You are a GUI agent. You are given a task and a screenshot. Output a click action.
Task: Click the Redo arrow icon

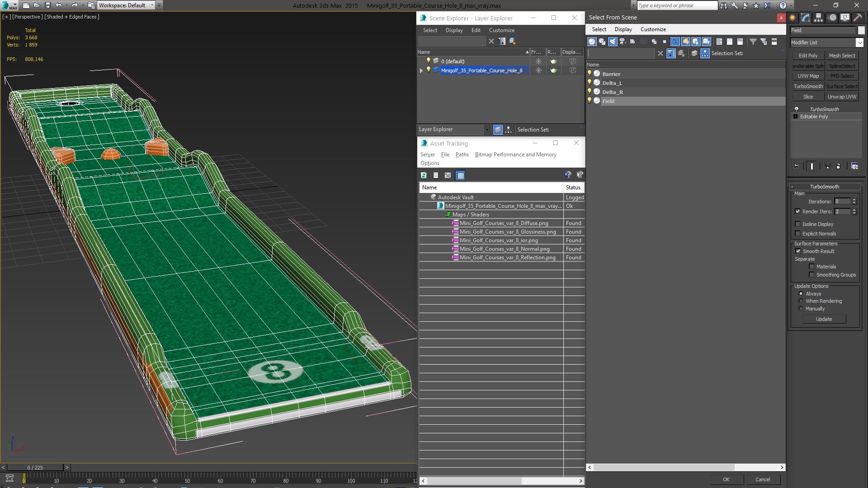[x=75, y=5]
